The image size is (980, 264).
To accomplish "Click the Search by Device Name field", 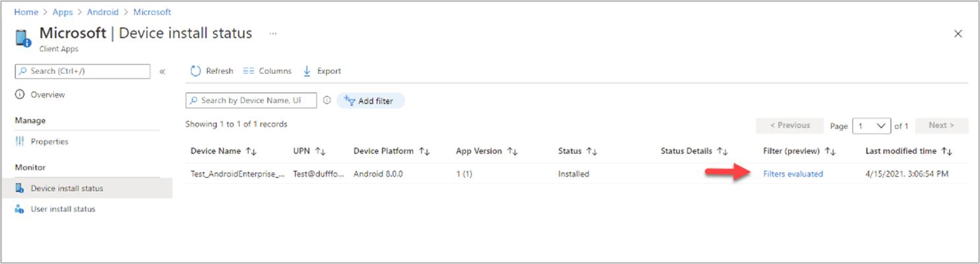I will pos(251,100).
